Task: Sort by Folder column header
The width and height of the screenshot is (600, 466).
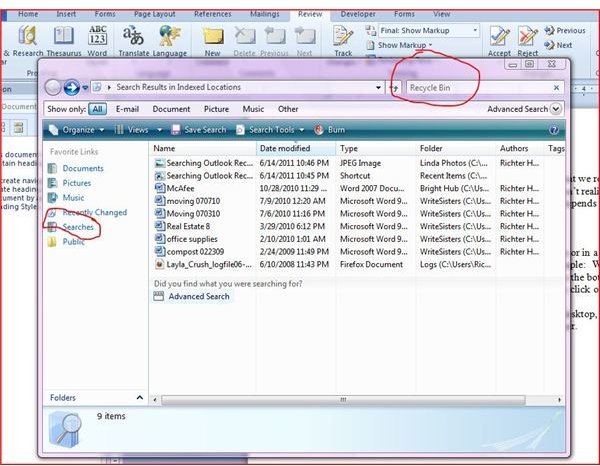Action: 456,148
